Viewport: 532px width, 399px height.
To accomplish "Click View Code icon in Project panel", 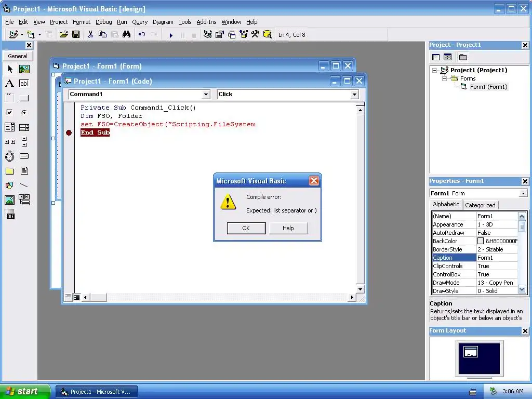I will tap(436, 57).
